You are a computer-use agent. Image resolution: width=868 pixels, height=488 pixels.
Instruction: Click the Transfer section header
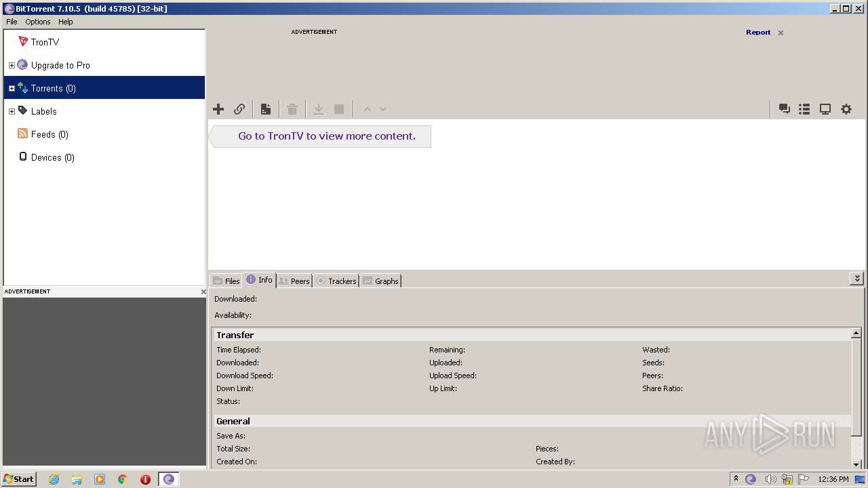[x=532, y=335]
